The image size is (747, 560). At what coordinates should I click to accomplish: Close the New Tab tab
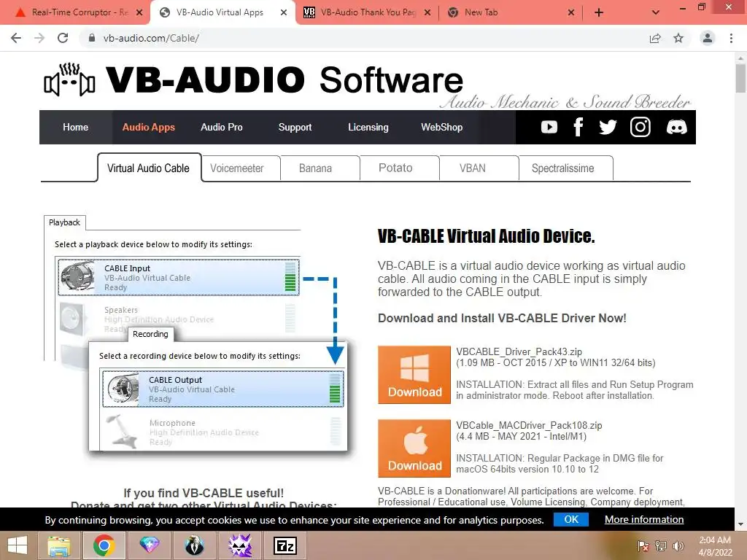[x=571, y=13]
